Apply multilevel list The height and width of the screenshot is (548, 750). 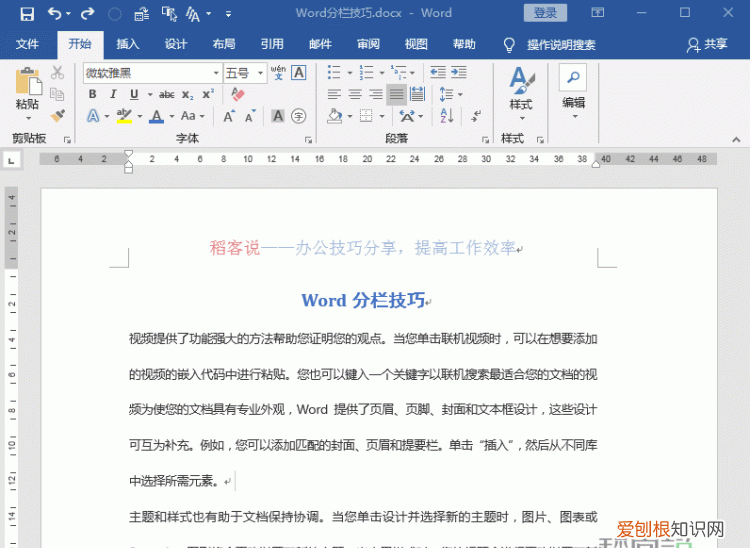pyautogui.click(x=398, y=73)
